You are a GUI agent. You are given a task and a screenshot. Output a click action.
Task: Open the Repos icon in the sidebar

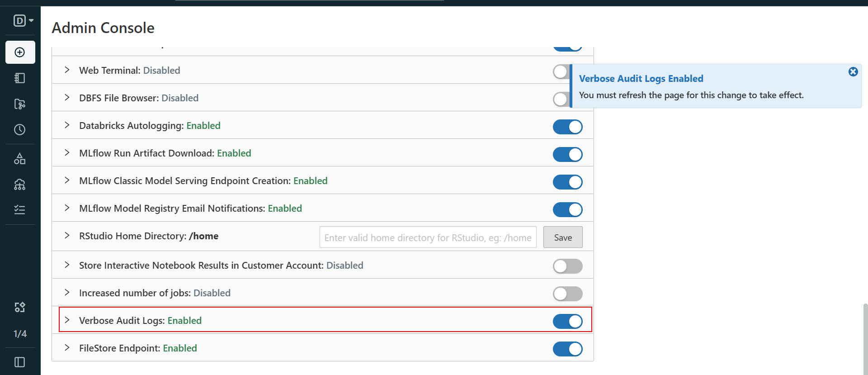pos(20,104)
